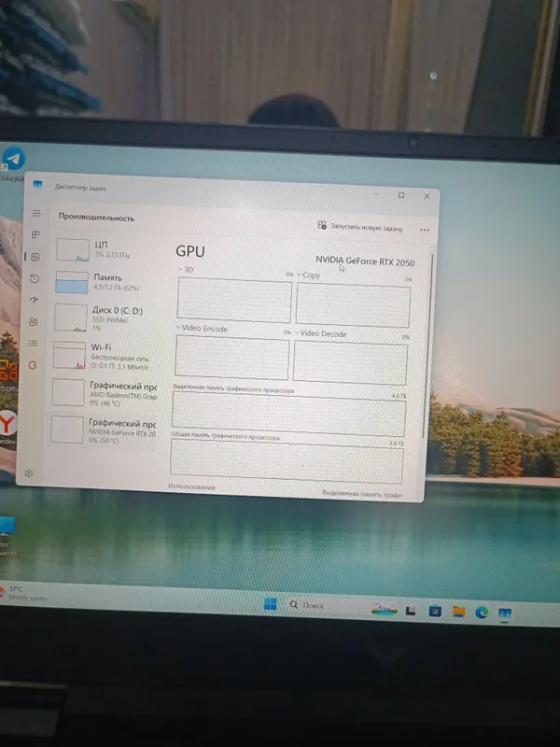Image resolution: width=560 pixels, height=747 pixels.
Task: Click the shared GPU memory graph
Action: (x=287, y=460)
